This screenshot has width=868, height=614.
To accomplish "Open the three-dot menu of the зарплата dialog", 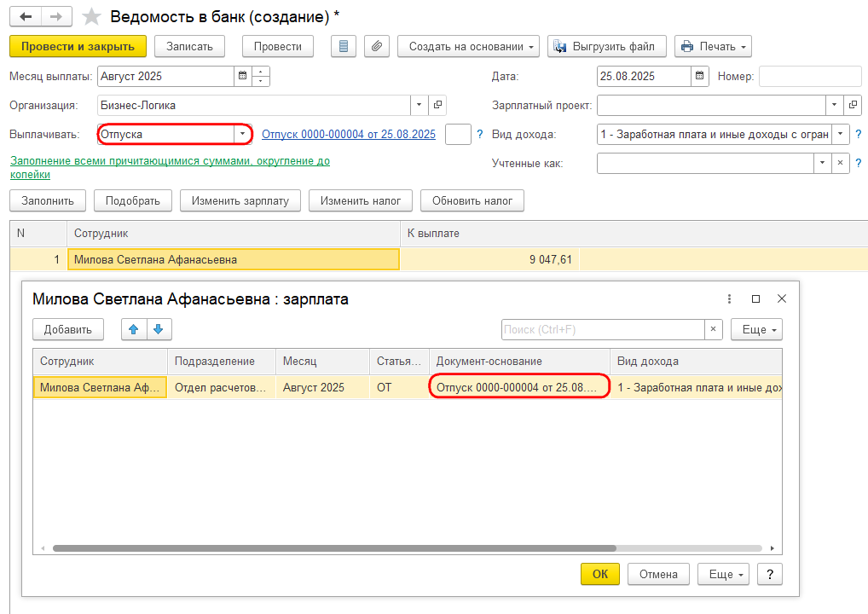I will 729,299.
